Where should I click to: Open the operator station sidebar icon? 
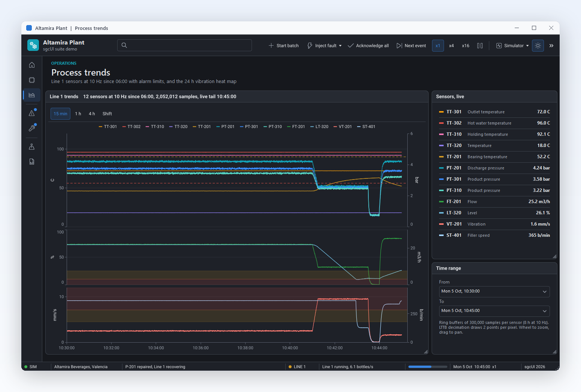tap(32, 147)
